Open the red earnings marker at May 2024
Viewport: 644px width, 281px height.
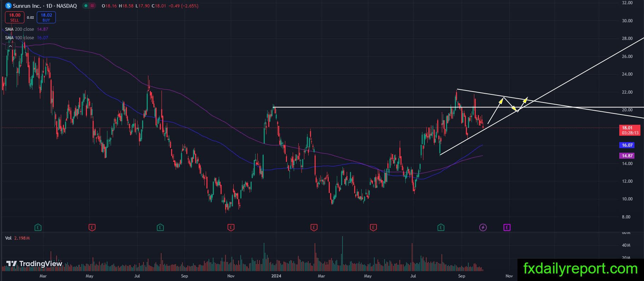373,227
